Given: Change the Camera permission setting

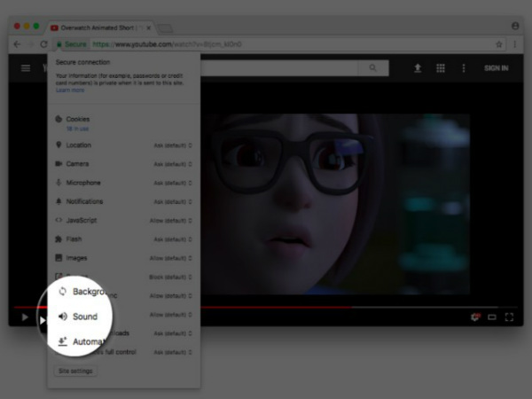Looking at the screenshot, I should tap(172, 164).
